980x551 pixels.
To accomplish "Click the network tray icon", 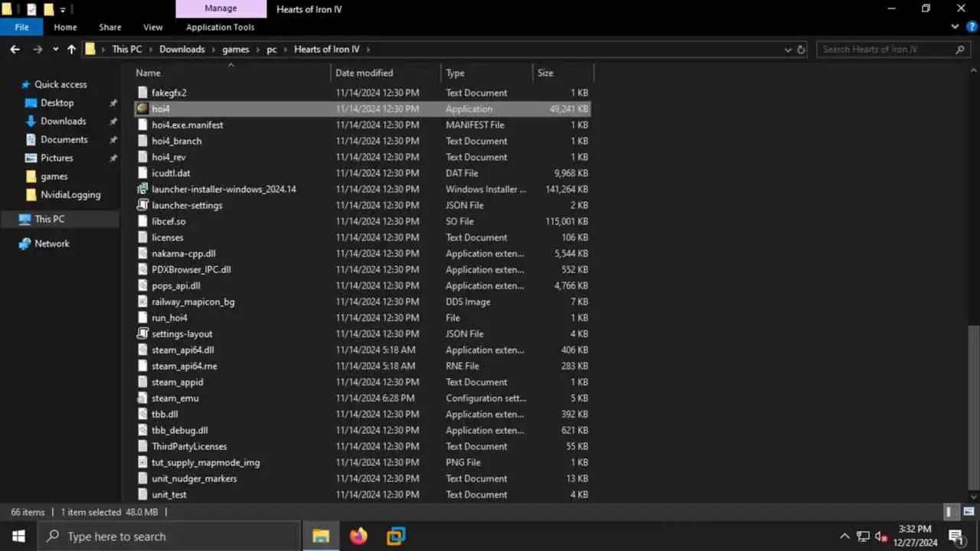I will 863,536.
